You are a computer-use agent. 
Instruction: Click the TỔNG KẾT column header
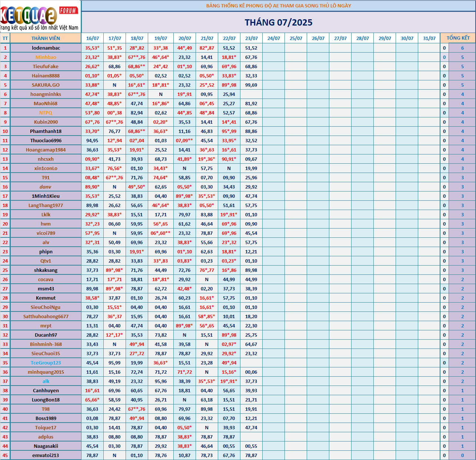pos(458,38)
